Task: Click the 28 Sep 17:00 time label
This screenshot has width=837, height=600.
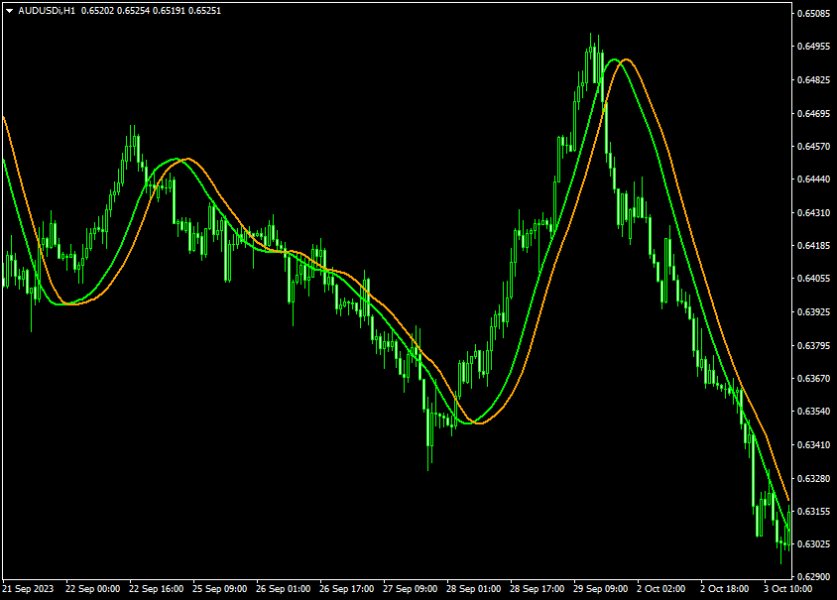Action: pyautogui.click(x=536, y=589)
